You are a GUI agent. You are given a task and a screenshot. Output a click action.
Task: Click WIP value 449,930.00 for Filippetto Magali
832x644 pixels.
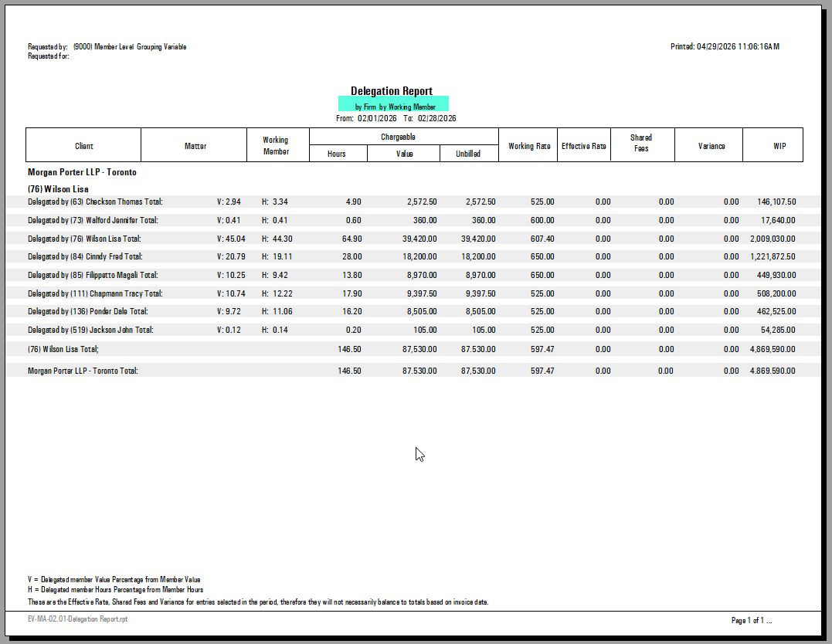pyautogui.click(x=776, y=276)
